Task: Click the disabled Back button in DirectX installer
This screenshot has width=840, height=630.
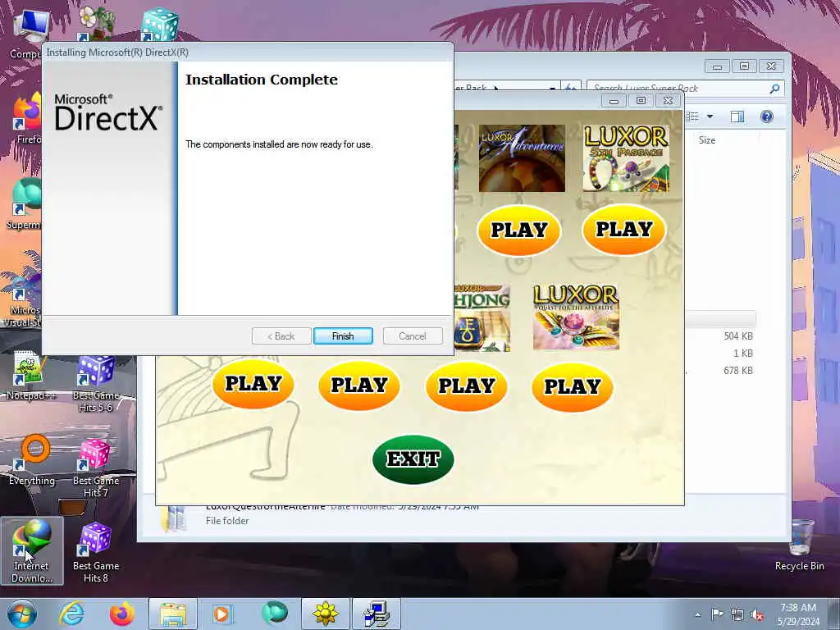Action: (281, 336)
